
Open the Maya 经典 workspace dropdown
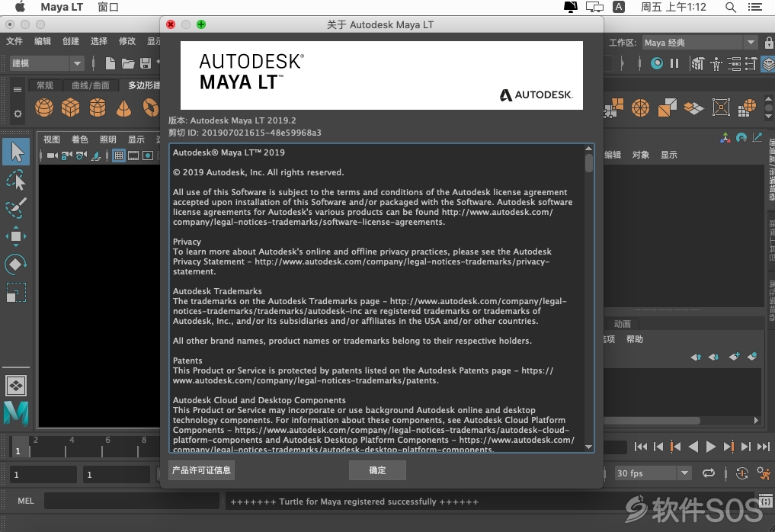click(700, 43)
